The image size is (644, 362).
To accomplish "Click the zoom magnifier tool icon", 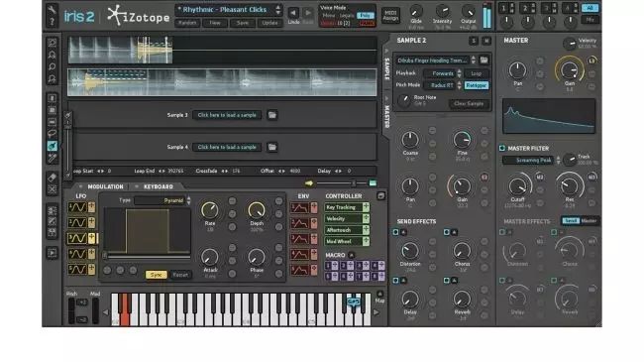I will (x=53, y=66).
